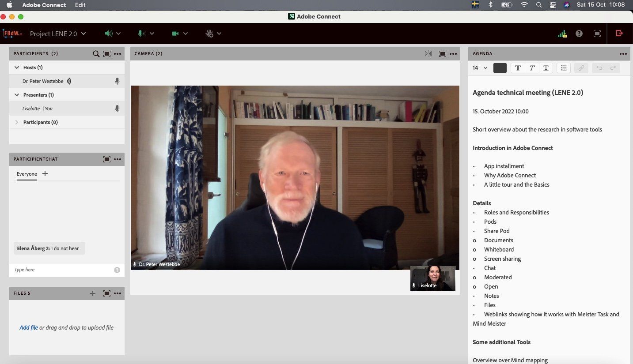Open the Help question mark icon
The image size is (633, 364).
click(579, 34)
